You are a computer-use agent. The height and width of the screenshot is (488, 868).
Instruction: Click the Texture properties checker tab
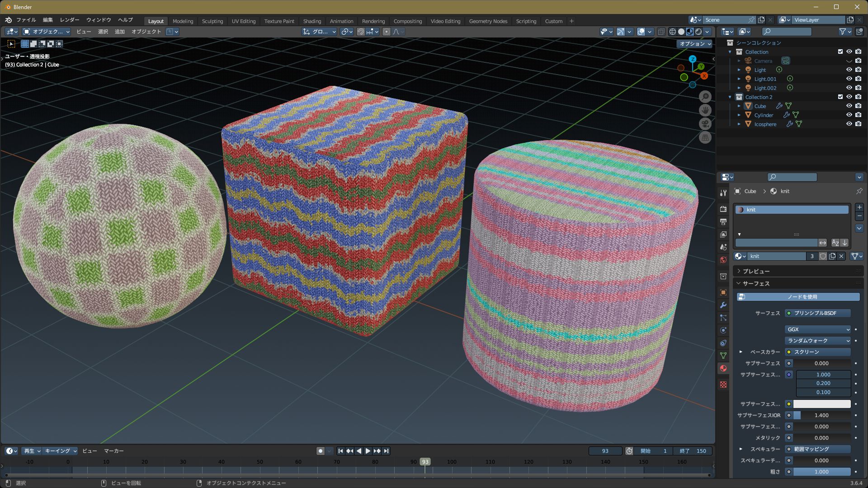pyautogui.click(x=723, y=385)
